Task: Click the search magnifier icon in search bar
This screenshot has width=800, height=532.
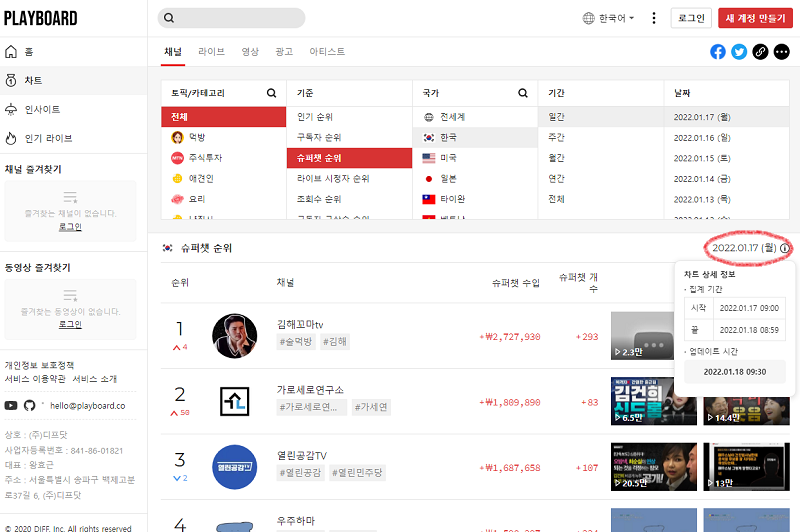Action: [169, 18]
